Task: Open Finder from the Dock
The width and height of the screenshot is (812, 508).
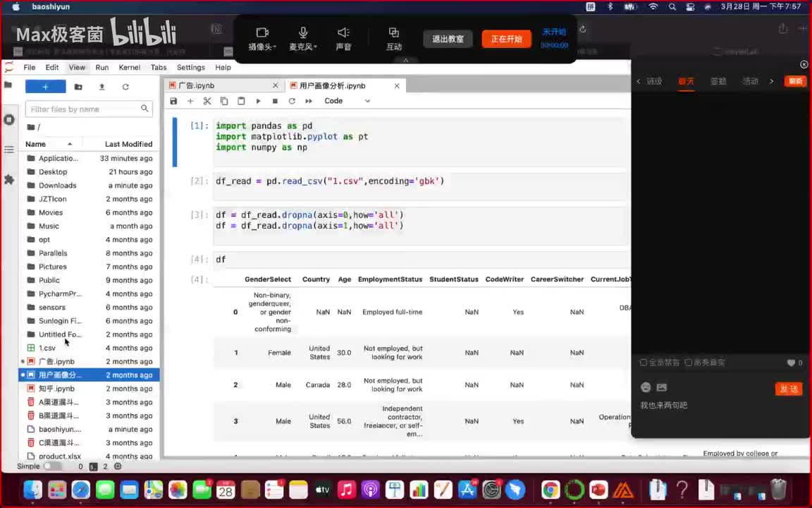Action: tap(32, 490)
